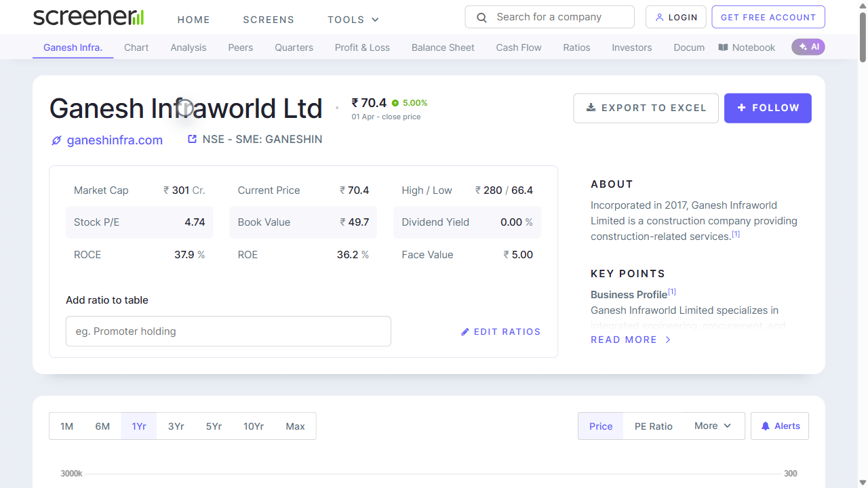Open NSE listing via external link icon

click(x=192, y=138)
